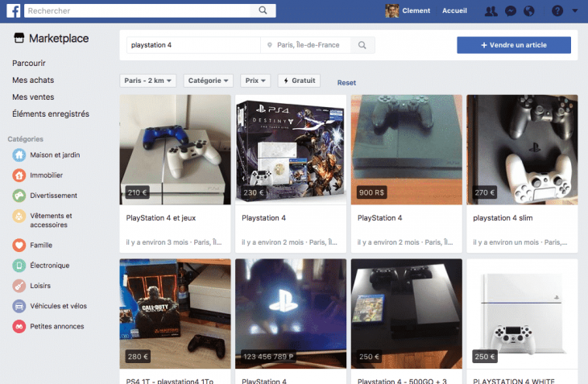Open the 250 € white PlayStation photo
Screen dimensions: 588x384
click(522, 314)
